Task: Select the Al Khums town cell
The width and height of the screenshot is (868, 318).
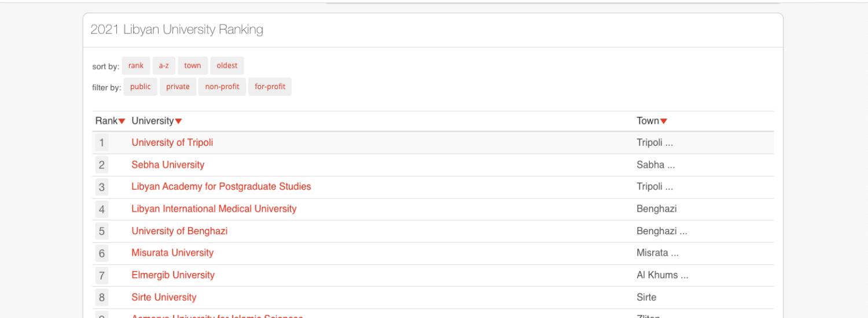Action: tap(662, 275)
